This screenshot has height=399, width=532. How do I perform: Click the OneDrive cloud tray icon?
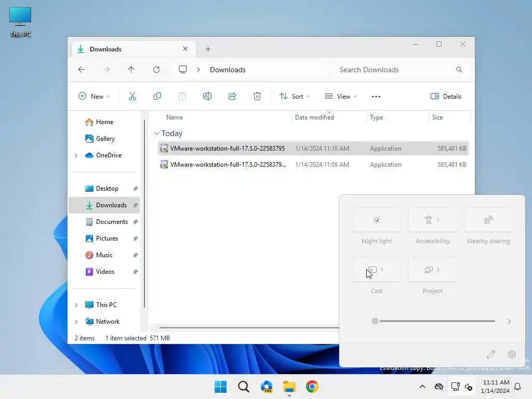[x=439, y=387]
